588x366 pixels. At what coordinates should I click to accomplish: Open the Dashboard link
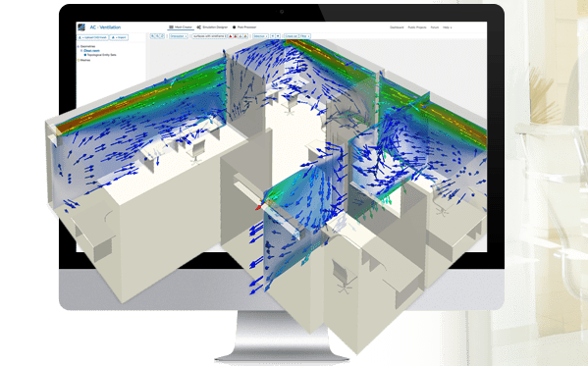[x=397, y=27]
